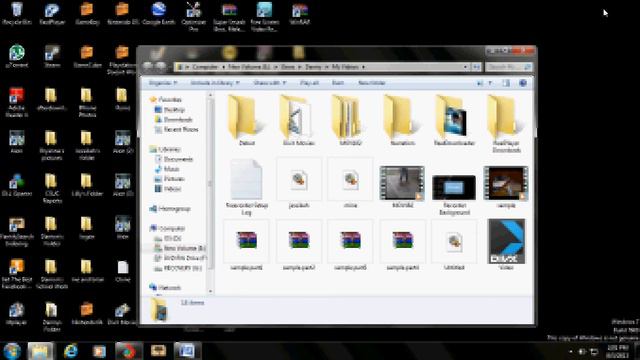640x360 pixels.
Task: Open the Google Earth desktop shortcut
Action: pyautogui.click(x=158, y=13)
